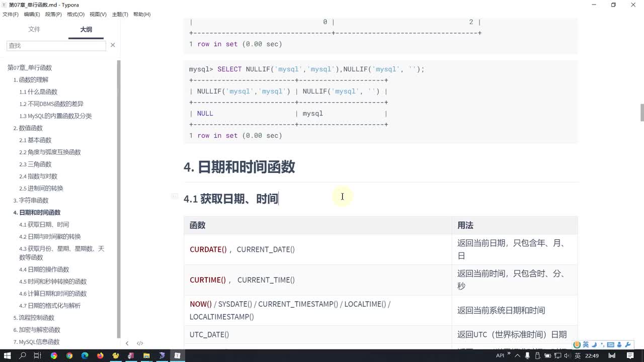Click the taskbar clock showing 22:49
Viewport: 644px width, 362px height.
pyautogui.click(x=592, y=355)
